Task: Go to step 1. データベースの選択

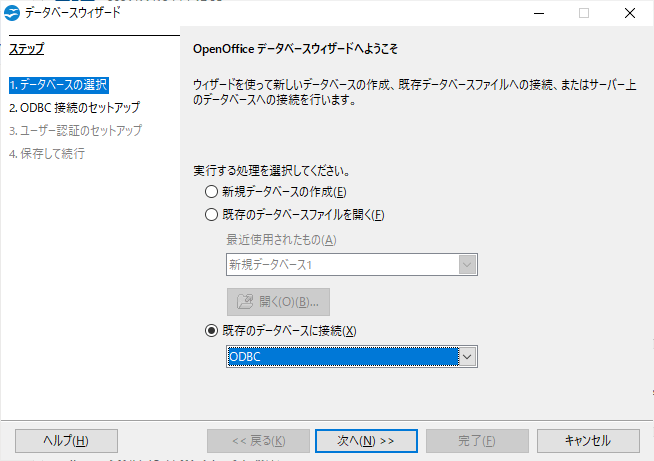Action: pos(59,85)
